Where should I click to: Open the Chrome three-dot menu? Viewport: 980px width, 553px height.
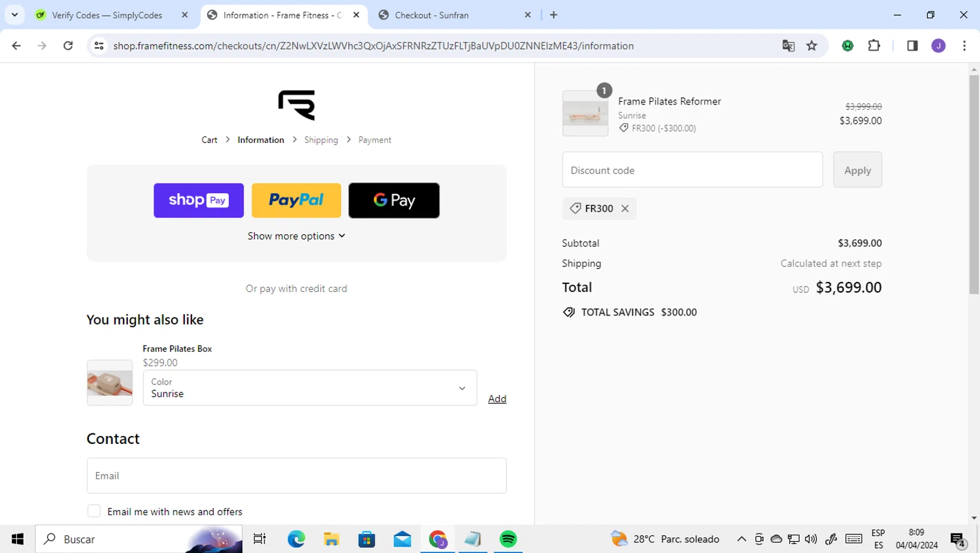(x=964, y=46)
